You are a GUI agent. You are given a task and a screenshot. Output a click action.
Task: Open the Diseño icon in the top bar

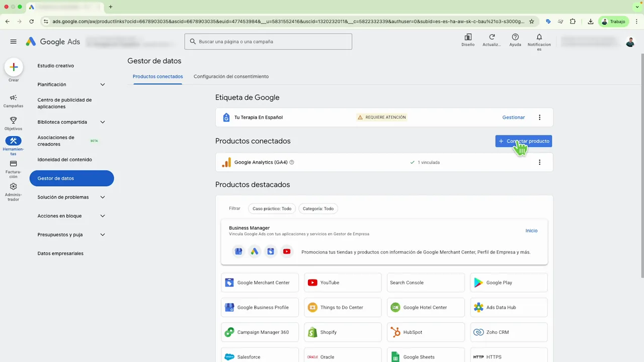click(x=468, y=38)
